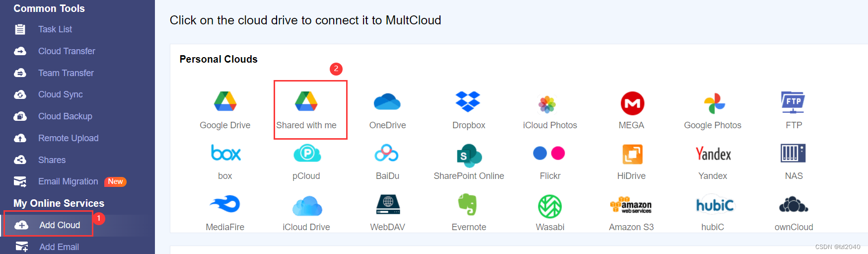Click Add Cloud in sidebar
The width and height of the screenshot is (868, 254).
pyautogui.click(x=60, y=225)
